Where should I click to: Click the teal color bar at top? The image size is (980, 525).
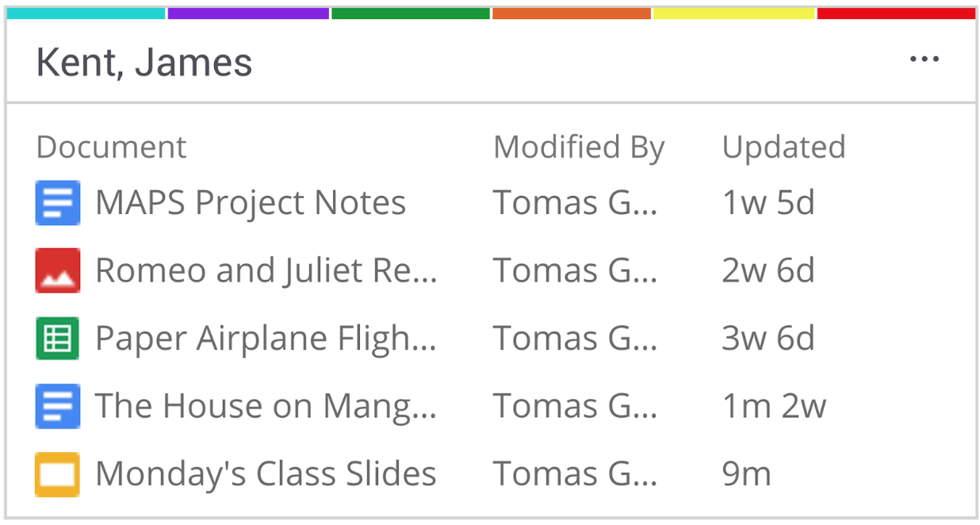pos(82,12)
